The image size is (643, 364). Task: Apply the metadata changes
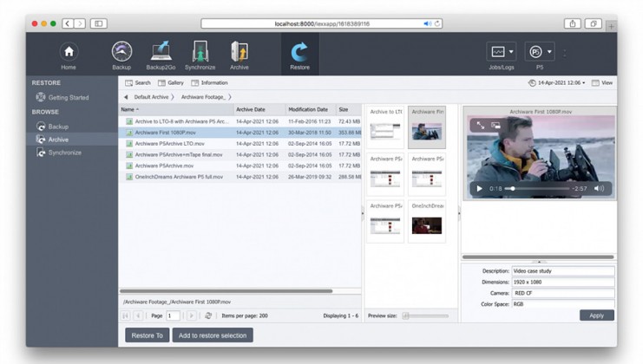[597, 315]
